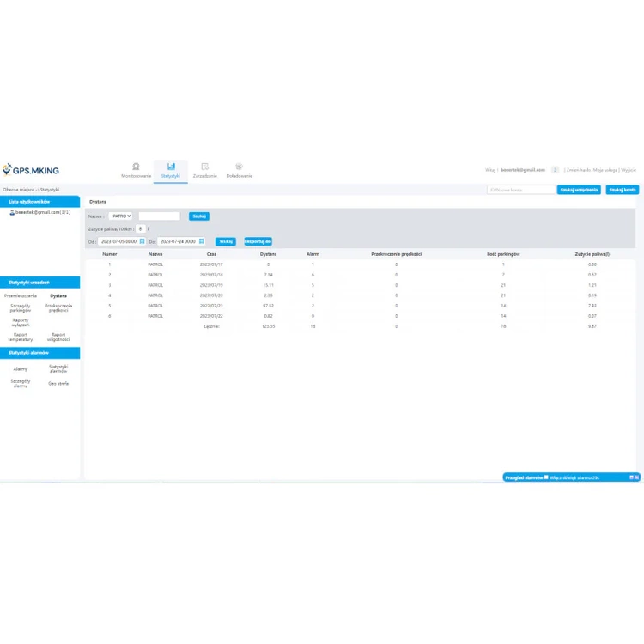644x644 pixels.
Task: Open calendar icon in the Od date field
Action: [x=142, y=241]
